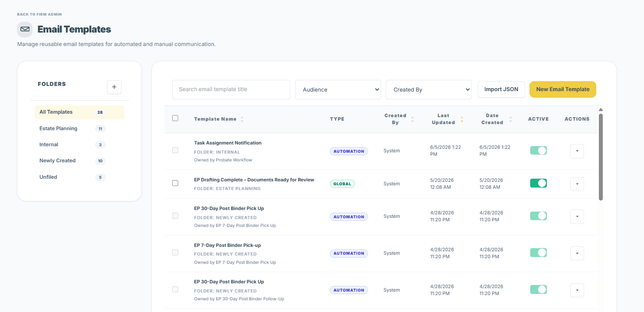Disable the EP Drafting Complete template toggle

[538, 183]
